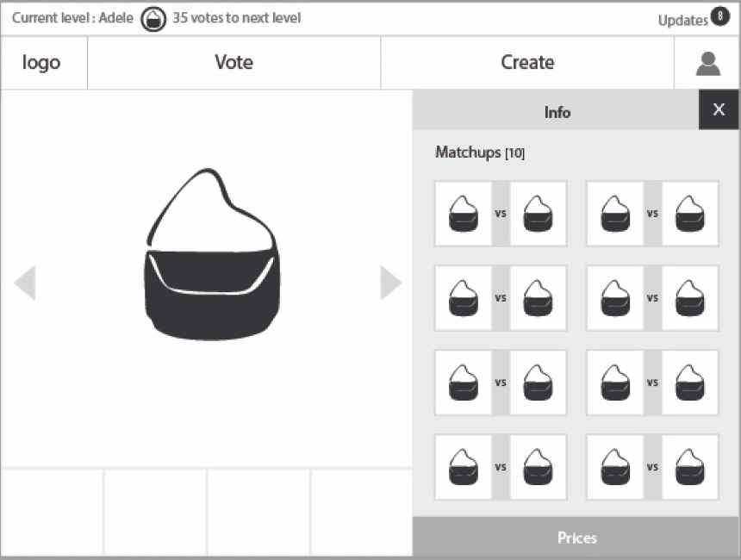Click the first empty thumbnail slot below bag
Viewport: 741px width, 560px height.
point(52,512)
